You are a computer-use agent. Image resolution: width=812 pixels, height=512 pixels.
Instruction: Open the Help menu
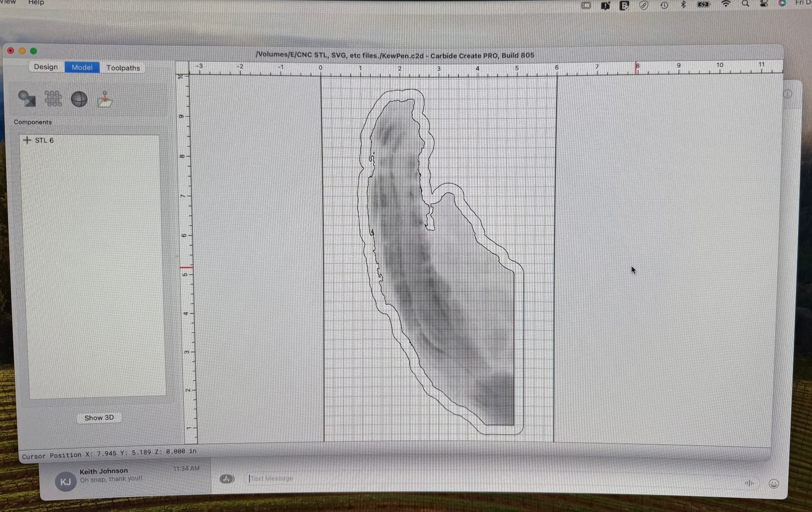coord(36,3)
